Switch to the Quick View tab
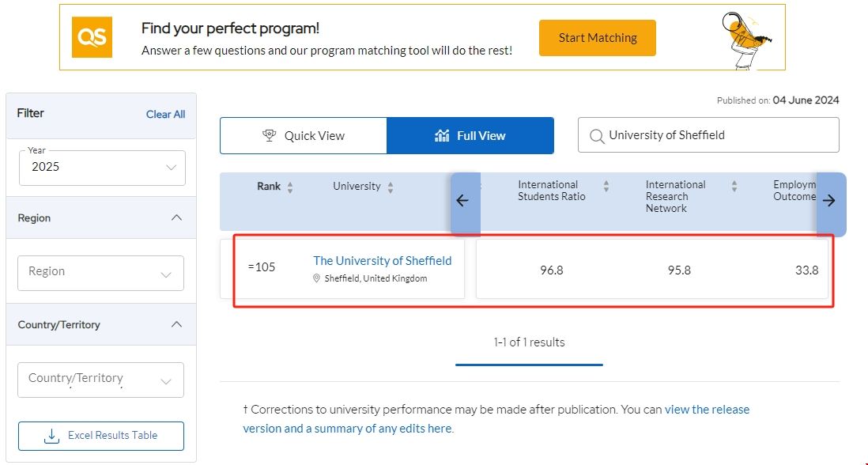This screenshot has height=465, width=868. (304, 136)
